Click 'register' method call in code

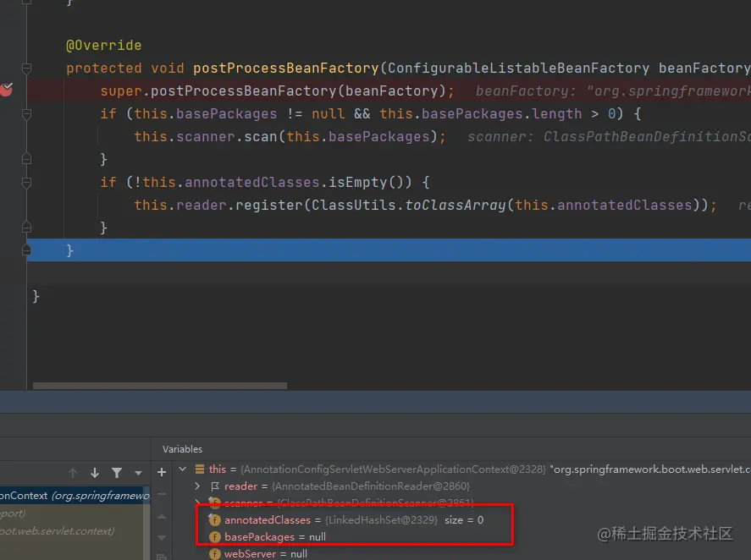[x=269, y=205]
